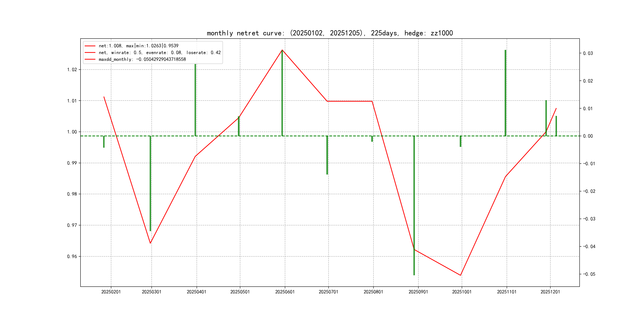Viewport: 644px width, 322px height.
Task: Click the 20250401 x-axis date label
Action: (197, 292)
